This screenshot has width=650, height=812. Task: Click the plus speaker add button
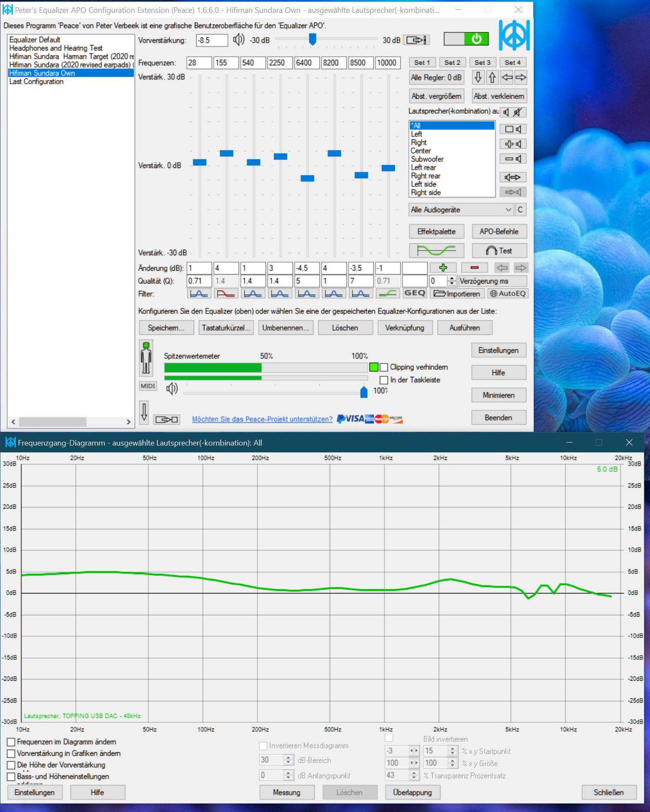coord(513,144)
